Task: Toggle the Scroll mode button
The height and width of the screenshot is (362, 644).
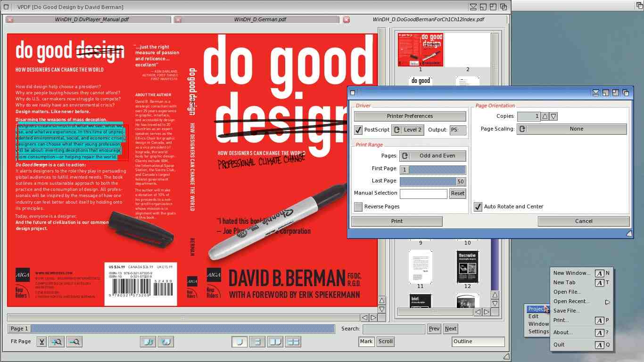Action: point(386,342)
